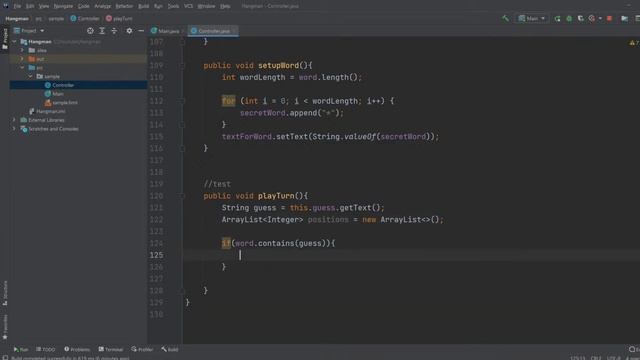Open the Refactor menu

pyautogui.click(x=124, y=6)
